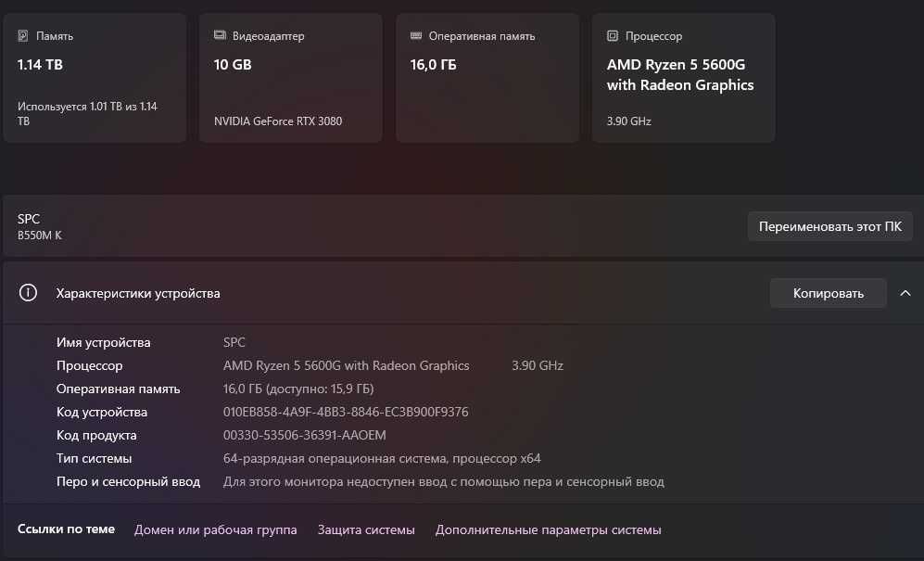
Task: Open Дополнительные параметры системы link
Action: 548,529
